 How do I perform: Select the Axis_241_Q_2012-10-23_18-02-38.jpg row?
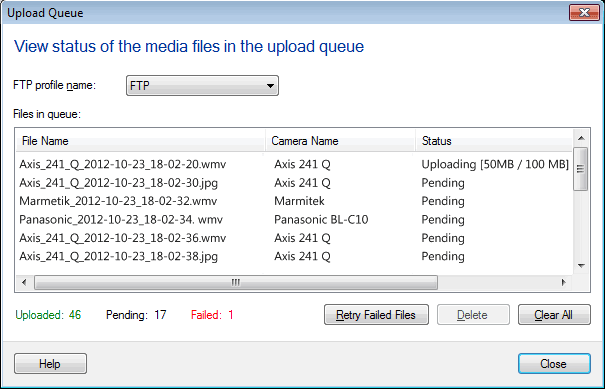(x=294, y=257)
